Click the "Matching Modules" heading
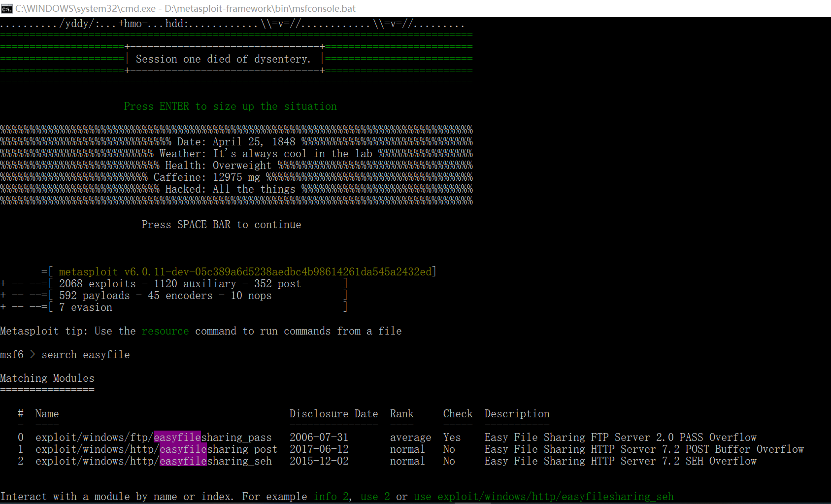831x504 pixels. 47,378
